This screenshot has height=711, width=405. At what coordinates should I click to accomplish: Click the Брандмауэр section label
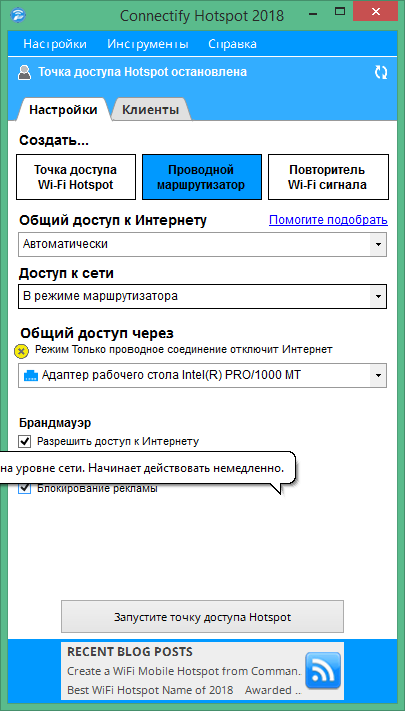55,423
